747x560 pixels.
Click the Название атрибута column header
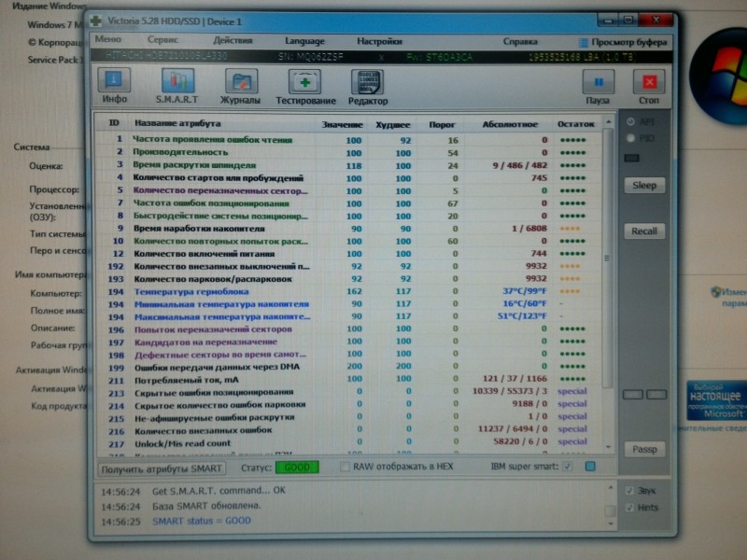[177, 123]
